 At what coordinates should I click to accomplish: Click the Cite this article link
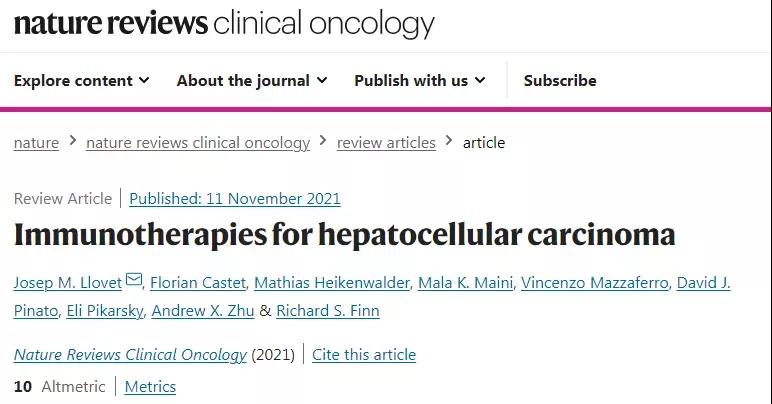tap(364, 355)
